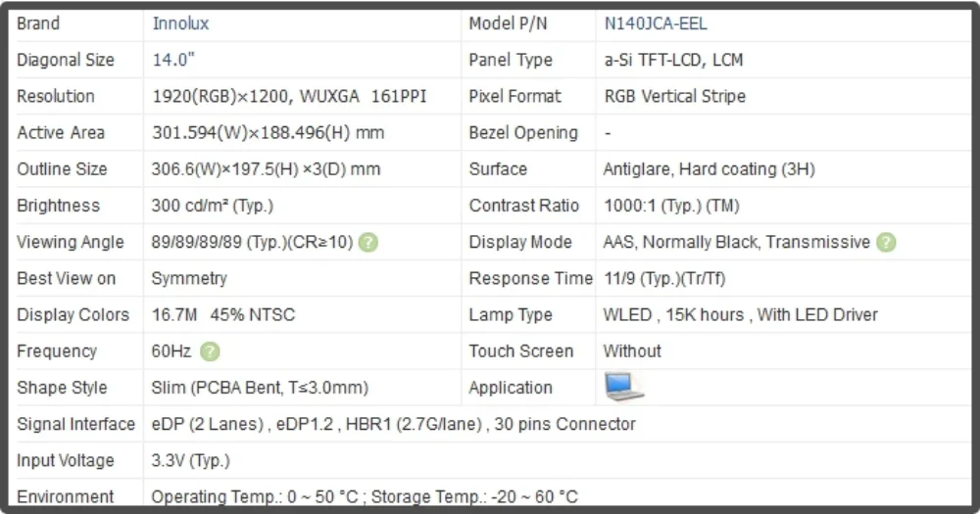Click the help icon beside Display Mode value

click(x=886, y=243)
